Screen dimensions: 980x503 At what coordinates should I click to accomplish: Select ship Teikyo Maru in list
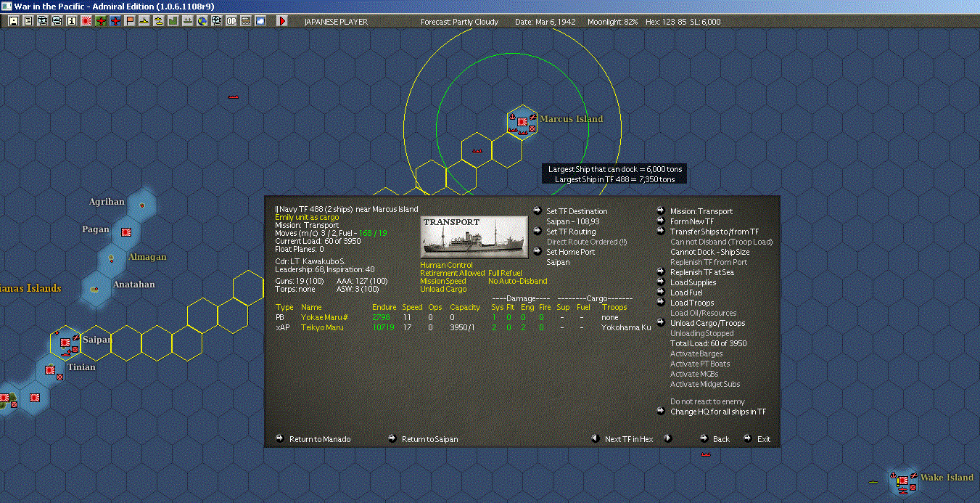click(321, 327)
